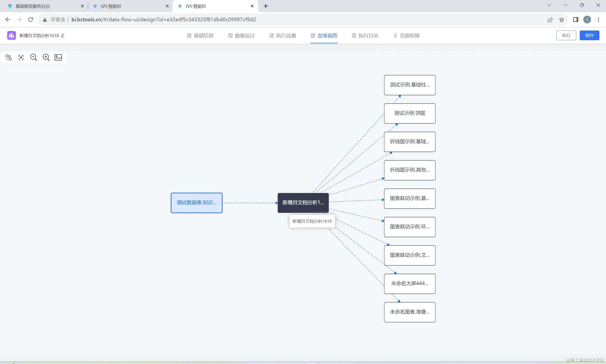The height and width of the screenshot is (364, 606).
Task: Click the browser address bar URL
Action: [x=164, y=20]
